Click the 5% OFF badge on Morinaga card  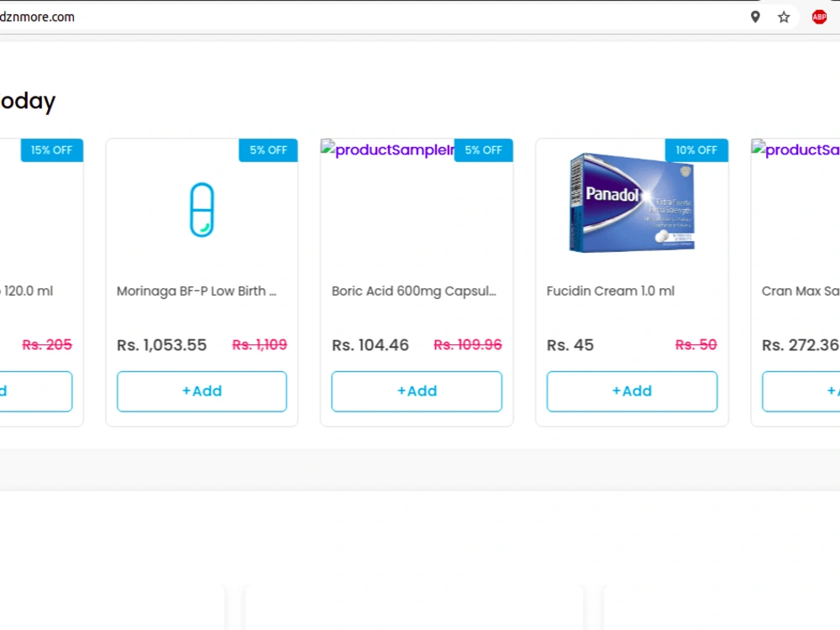[x=268, y=150]
